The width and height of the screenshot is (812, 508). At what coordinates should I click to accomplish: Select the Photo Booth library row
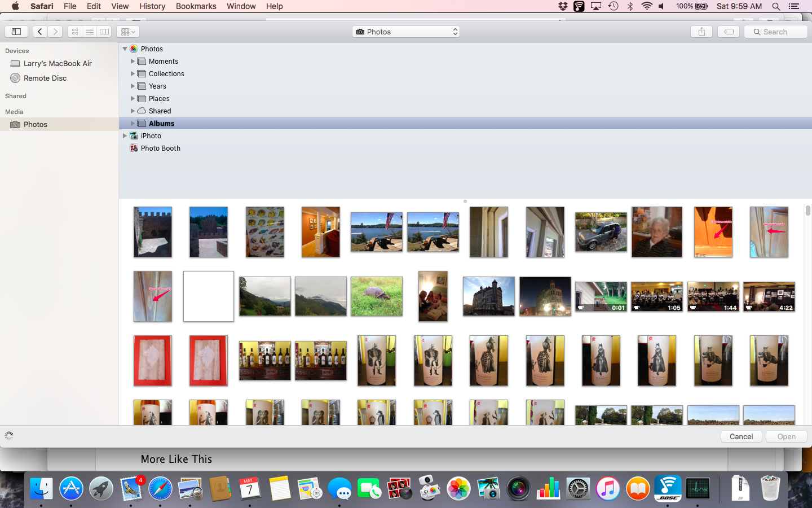click(465, 148)
